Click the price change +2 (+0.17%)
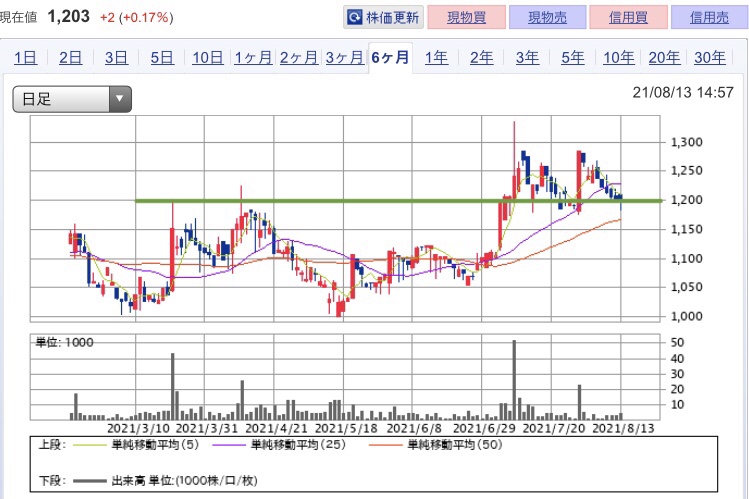Viewport: 749px width, 499px height. pos(137,18)
